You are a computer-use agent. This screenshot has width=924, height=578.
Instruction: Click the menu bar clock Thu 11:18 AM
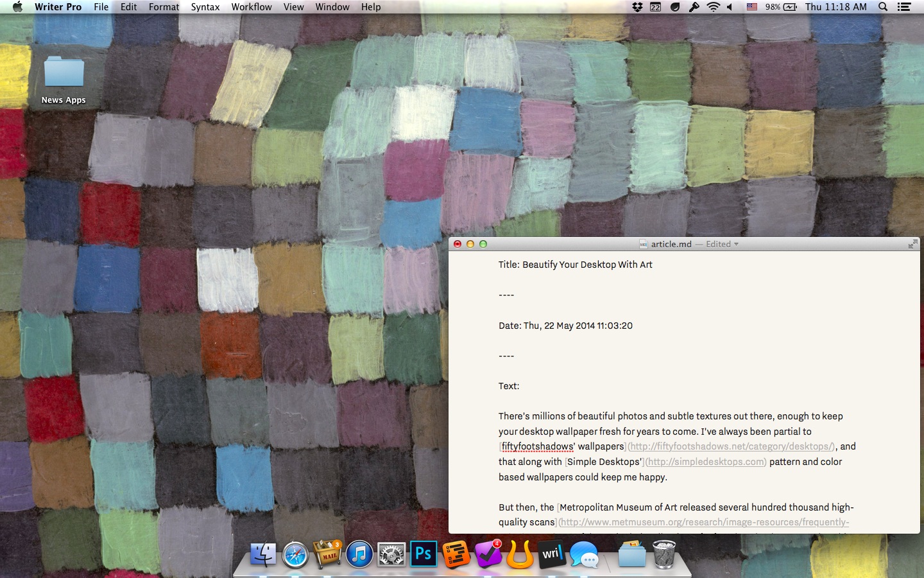tap(835, 7)
